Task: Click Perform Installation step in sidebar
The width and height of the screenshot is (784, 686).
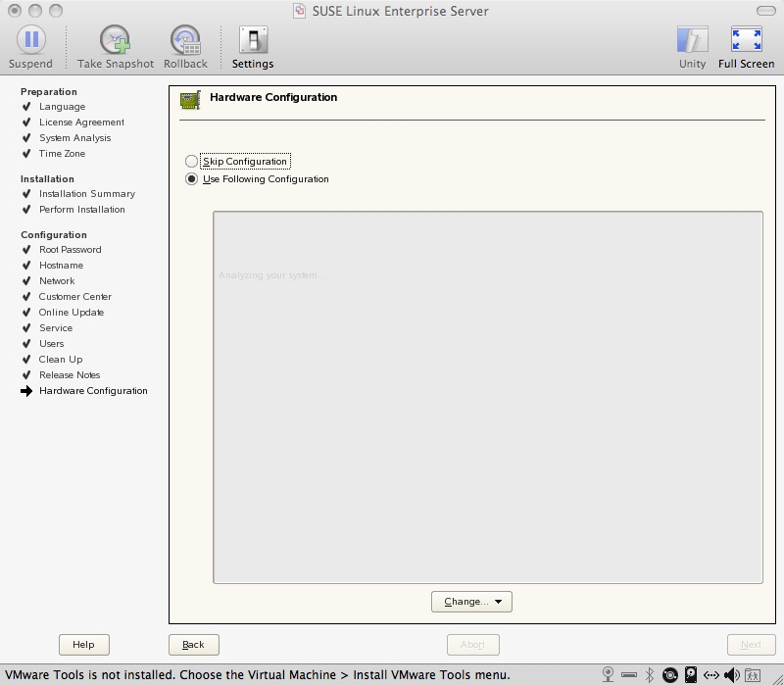Action: click(82, 209)
